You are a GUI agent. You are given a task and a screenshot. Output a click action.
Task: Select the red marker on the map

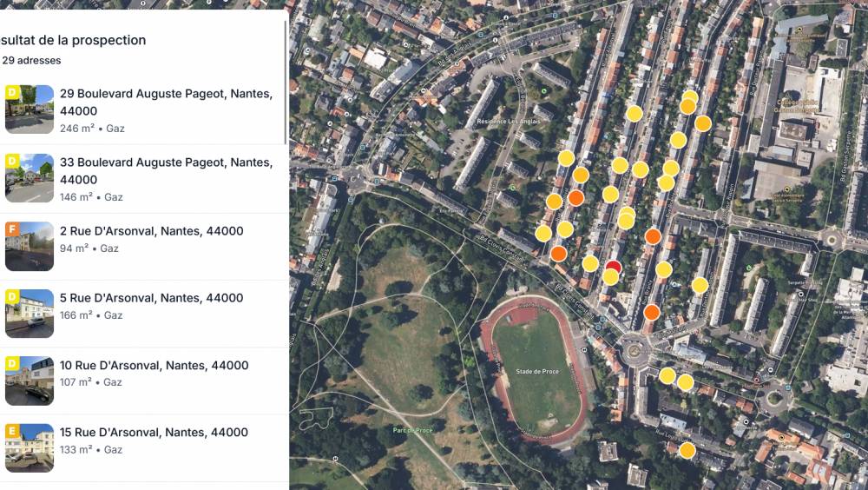point(614,266)
